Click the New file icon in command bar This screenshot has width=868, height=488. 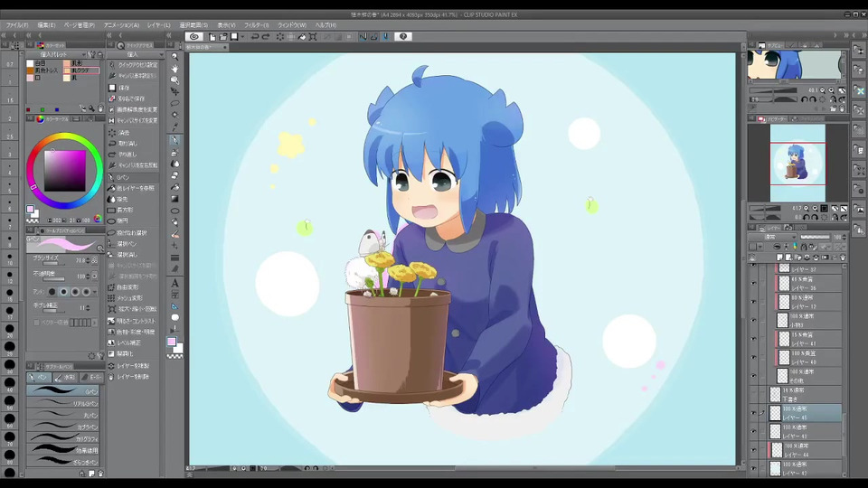pyautogui.click(x=212, y=36)
